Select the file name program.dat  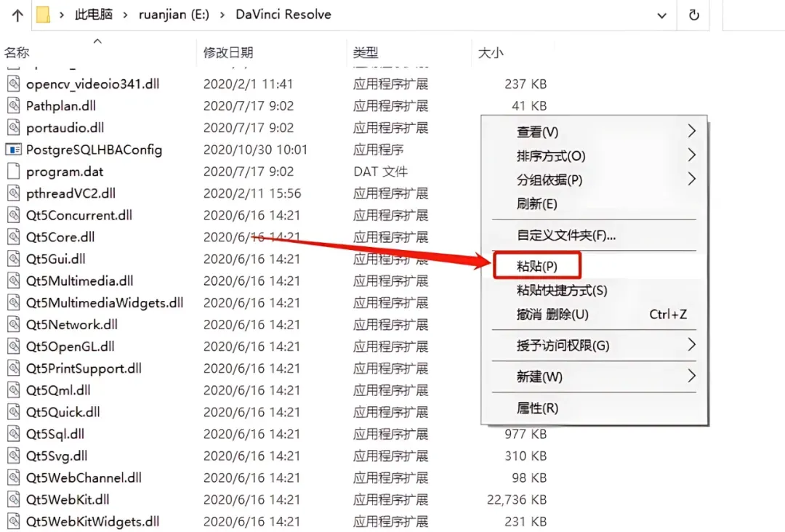(65, 172)
